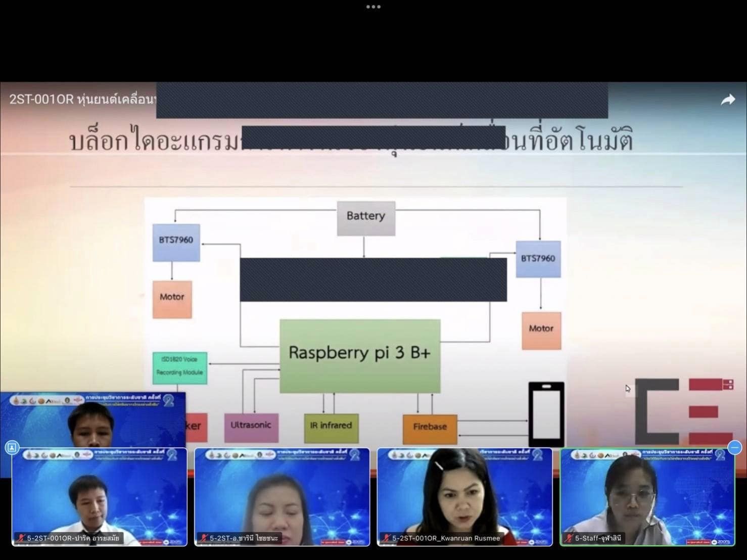Click the smartphone icon in the diagram
Screen dimensions: 747x560
(x=546, y=413)
